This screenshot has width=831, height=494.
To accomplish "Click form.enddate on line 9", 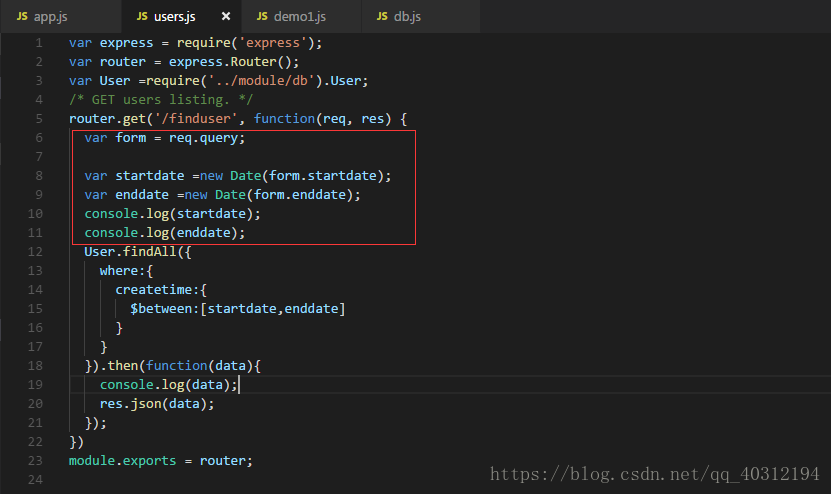I will tap(299, 195).
